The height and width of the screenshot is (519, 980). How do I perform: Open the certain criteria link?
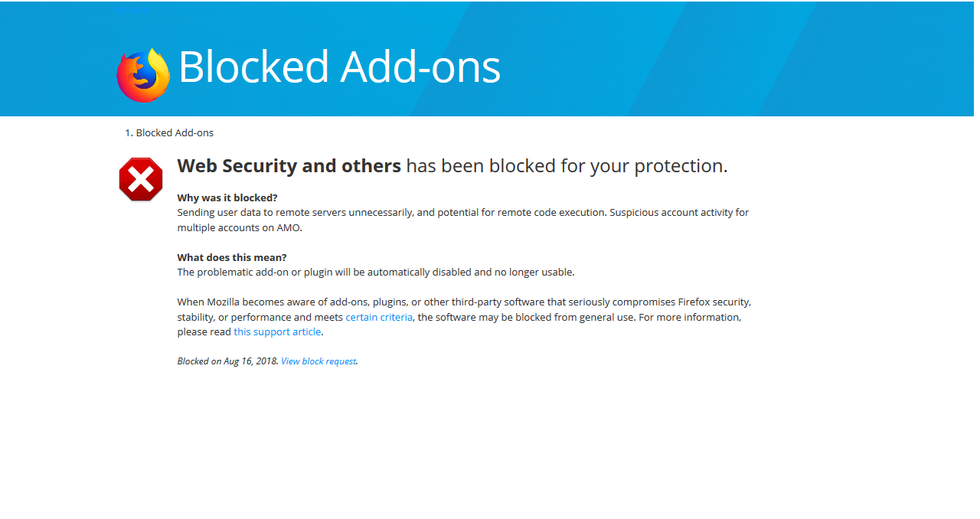tap(379, 317)
